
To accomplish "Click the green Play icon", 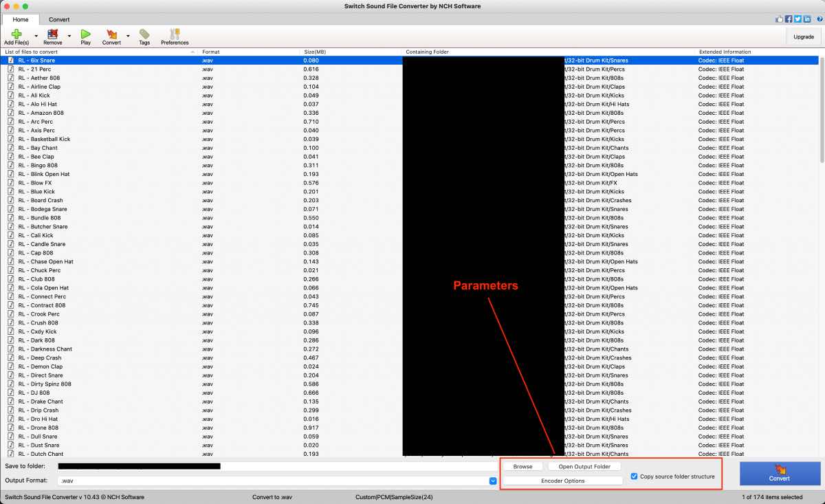I will coord(85,34).
